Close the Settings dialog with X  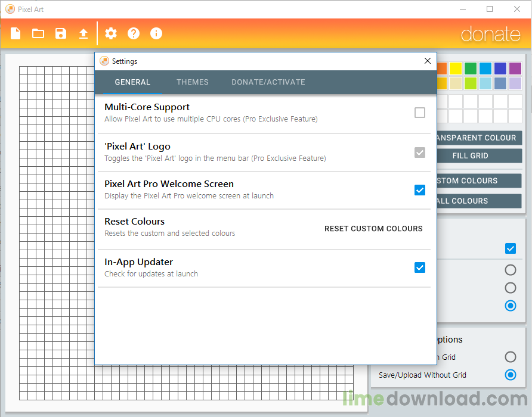pyautogui.click(x=428, y=61)
